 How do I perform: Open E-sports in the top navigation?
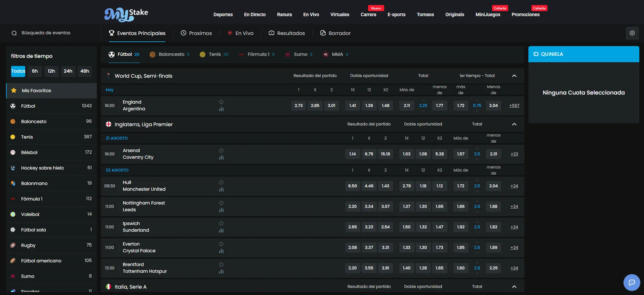396,14
